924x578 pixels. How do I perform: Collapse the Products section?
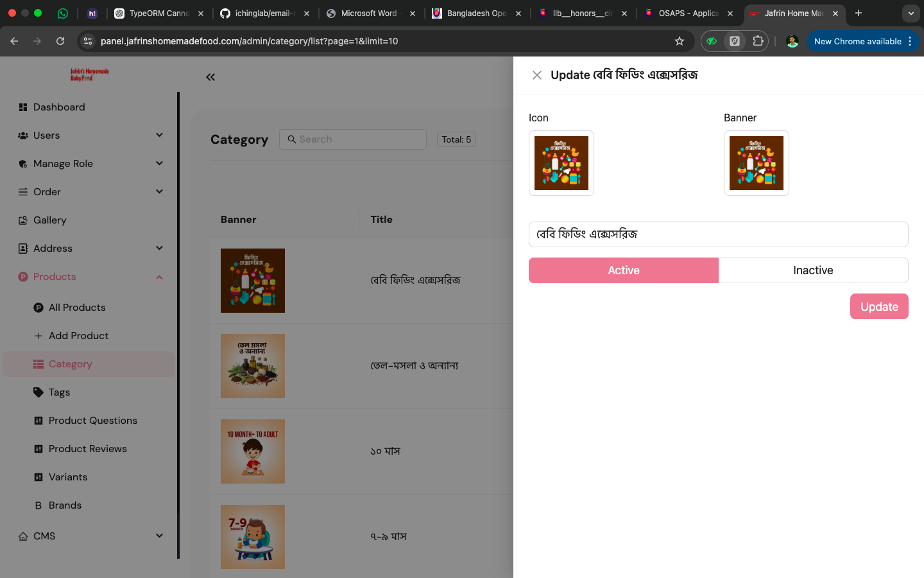point(159,277)
